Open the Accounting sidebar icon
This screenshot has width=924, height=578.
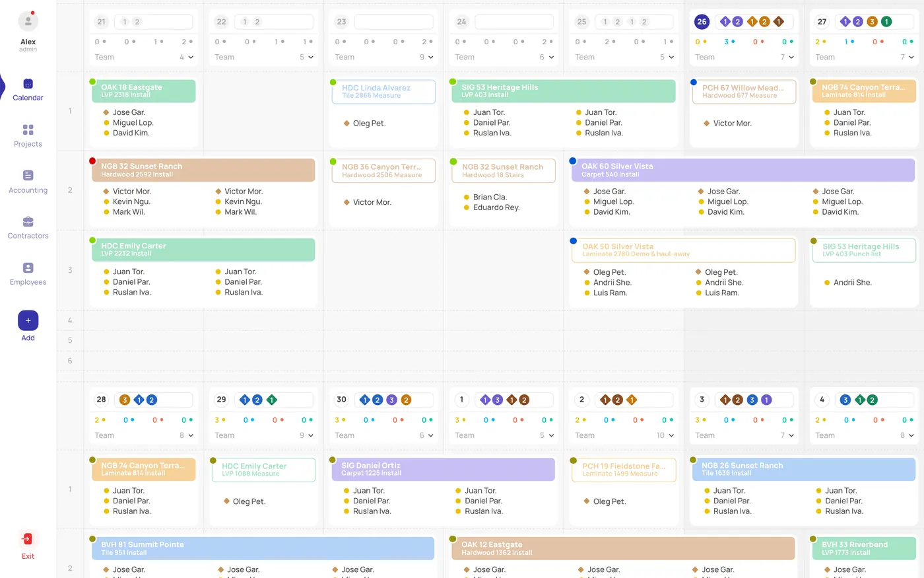(28, 176)
